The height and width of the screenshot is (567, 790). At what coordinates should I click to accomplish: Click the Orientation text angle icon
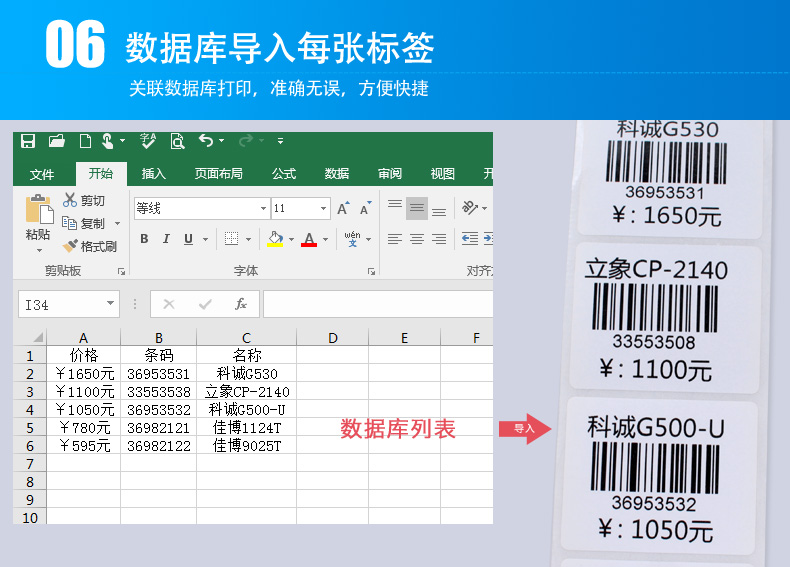[x=470, y=207]
